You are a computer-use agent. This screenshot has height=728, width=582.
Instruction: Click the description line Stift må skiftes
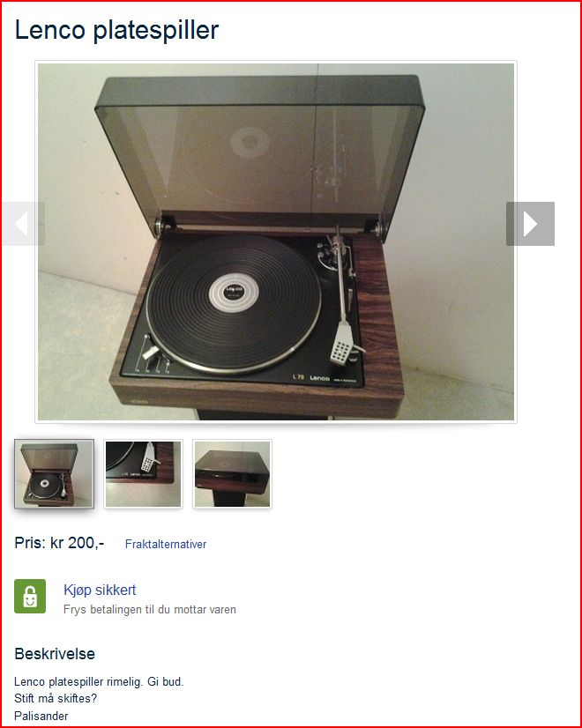click(56, 698)
